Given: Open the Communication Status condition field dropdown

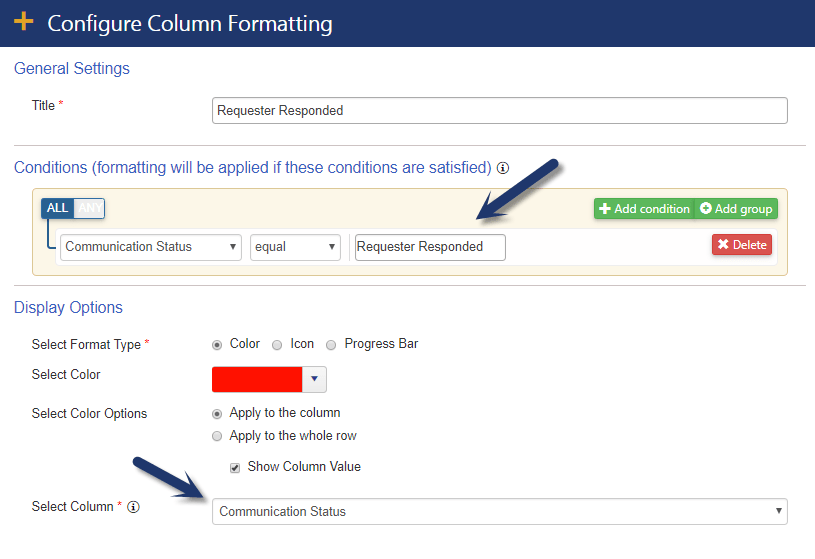Looking at the screenshot, I should 151,247.
